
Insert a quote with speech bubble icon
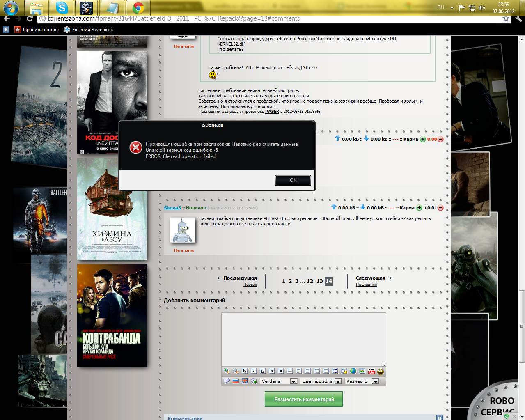tap(227, 381)
